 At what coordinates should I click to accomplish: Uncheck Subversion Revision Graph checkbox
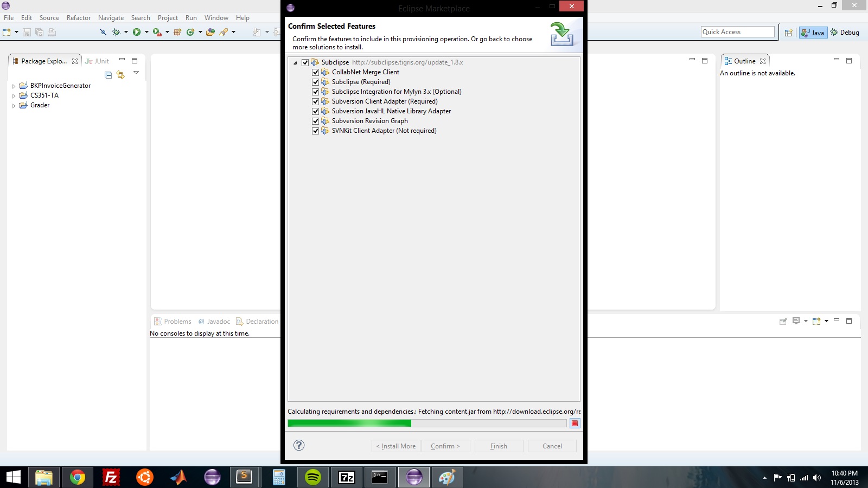coord(315,121)
